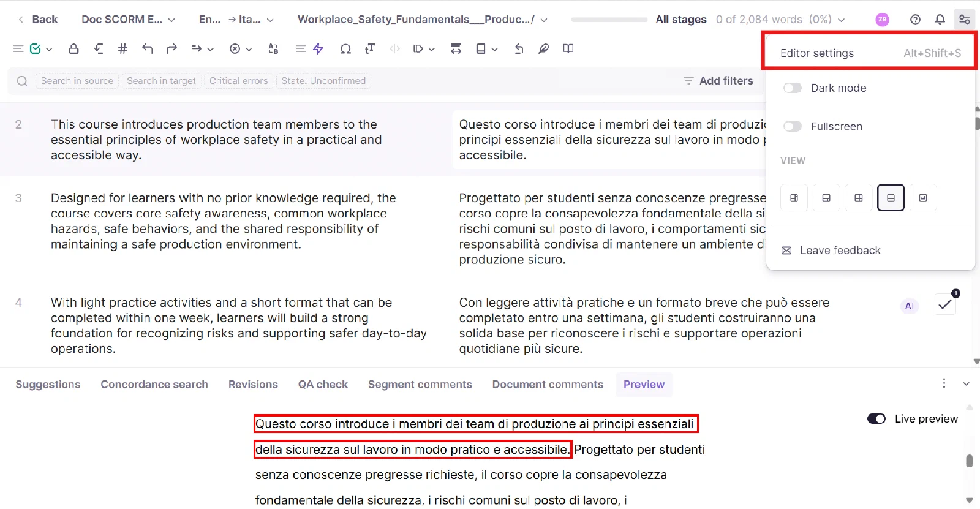Click the redo arrow icon
Image resolution: width=980 pixels, height=509 pixels.
[171, 49]
